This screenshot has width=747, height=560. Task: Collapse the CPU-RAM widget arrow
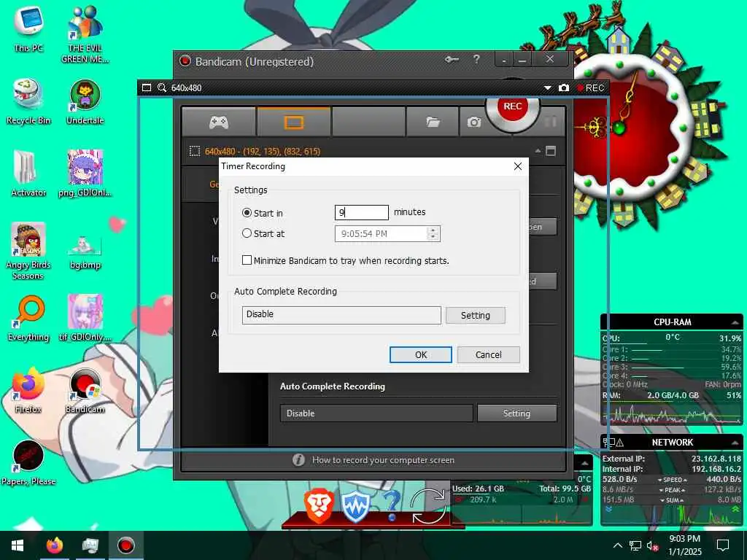click(x=735, y=322)
